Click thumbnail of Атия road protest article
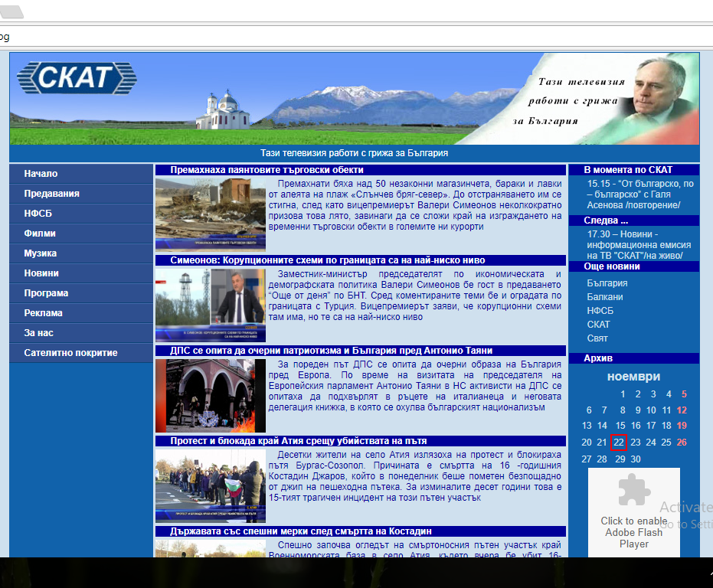The width and height of the screenshot is (713, 588). (x=211, y=485)
